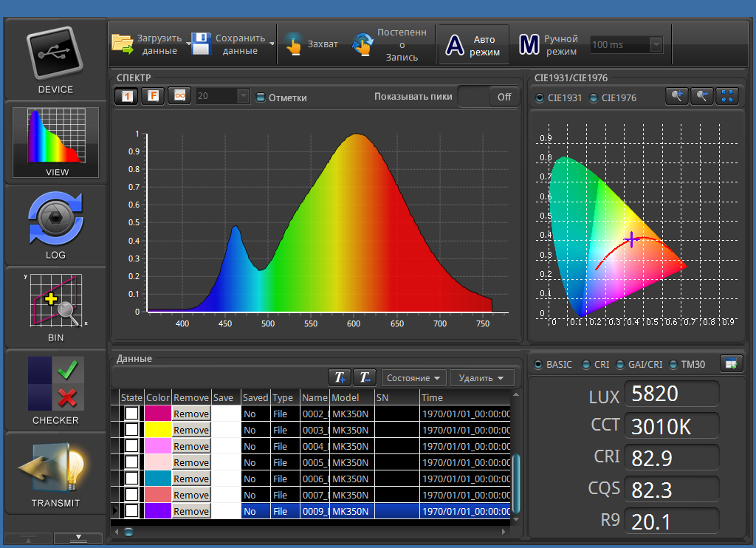Open the Загрузить данные dropdown arrow
The width and height of the screenshot is (756, 548).
(x=189, y=44)
